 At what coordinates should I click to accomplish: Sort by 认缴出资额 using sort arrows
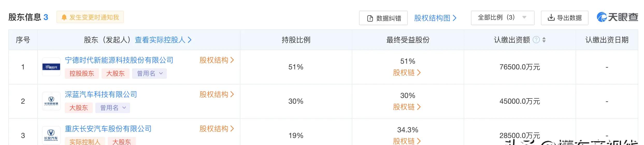[544, 40]
